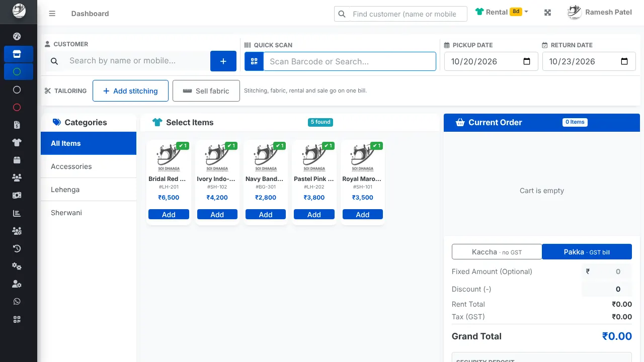The height and width of the screenshot is (362, 644).
Task: Select the green circle sidebar icon
Action: [x=17, y=72]
